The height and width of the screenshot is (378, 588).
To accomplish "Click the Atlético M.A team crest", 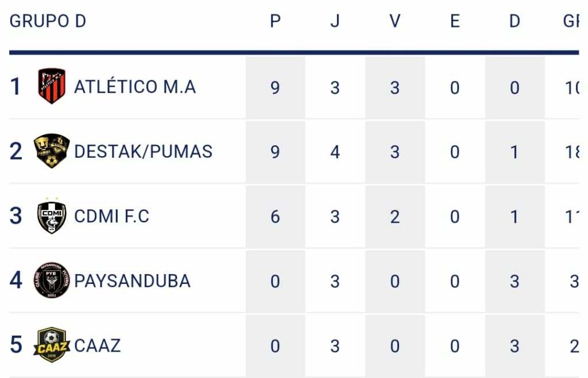I will point(52,86).
